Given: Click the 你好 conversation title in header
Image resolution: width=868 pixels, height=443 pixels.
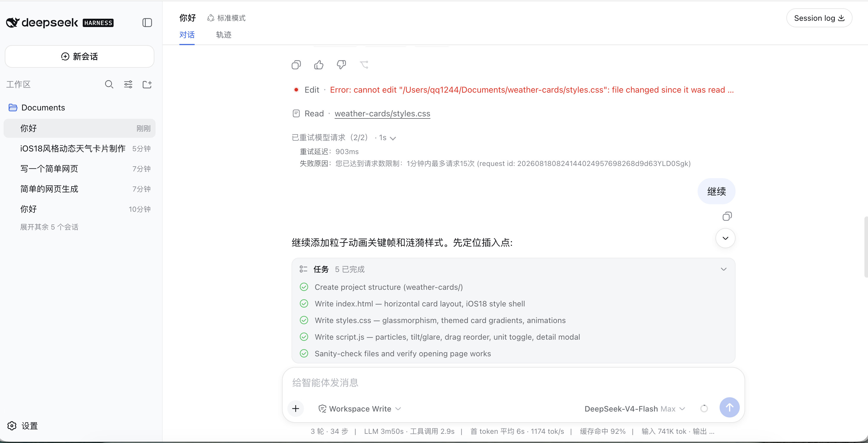Looking at the screenshot, I should click(x=187, y=18).
